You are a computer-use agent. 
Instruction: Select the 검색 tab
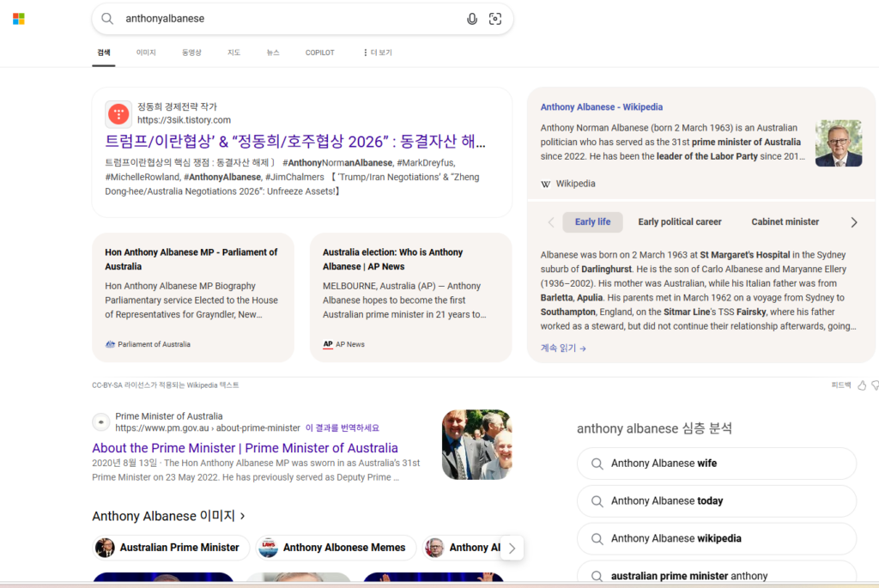(x=104, y=52)
